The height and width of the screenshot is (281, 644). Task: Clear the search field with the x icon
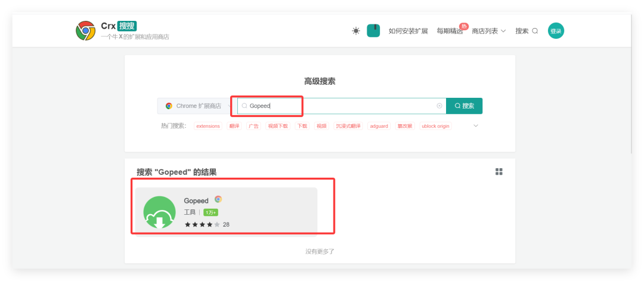439,106
